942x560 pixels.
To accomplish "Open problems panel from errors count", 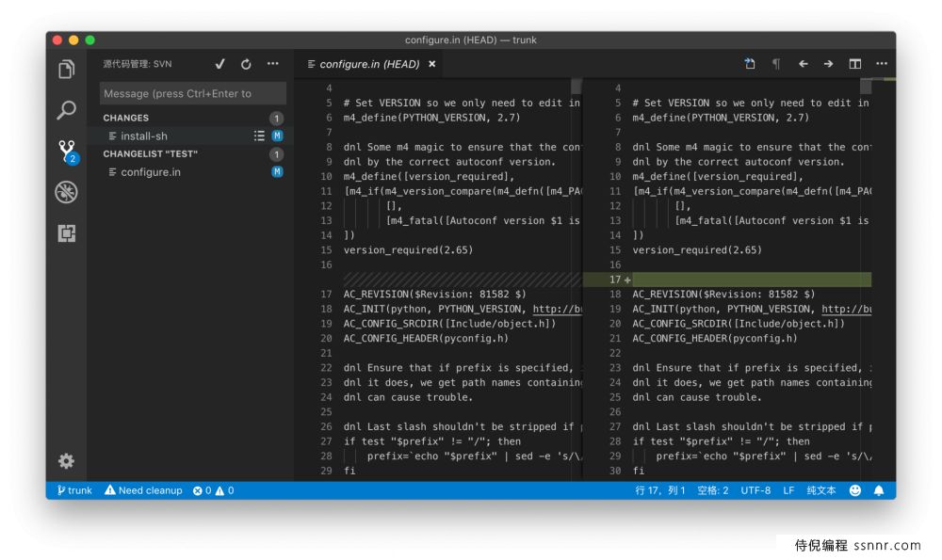I will point(202,490).
